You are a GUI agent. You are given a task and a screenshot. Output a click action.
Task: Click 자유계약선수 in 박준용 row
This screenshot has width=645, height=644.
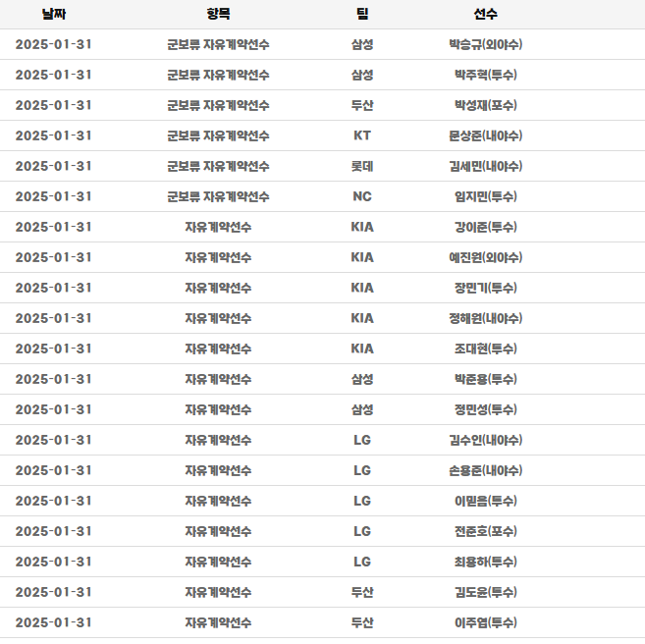(x=218, y=379)
